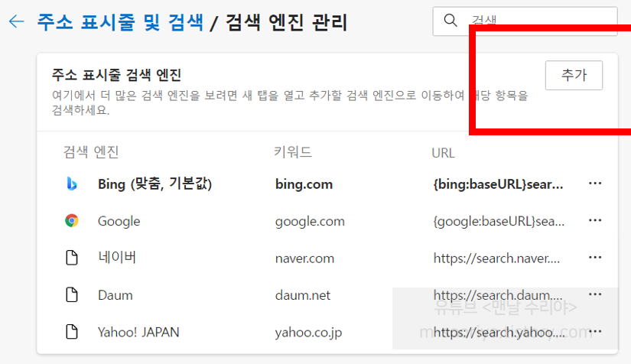This screenshot has height=364, width=631.
Task: Select the Daum search engine name
Action: (x=115, y=295)
